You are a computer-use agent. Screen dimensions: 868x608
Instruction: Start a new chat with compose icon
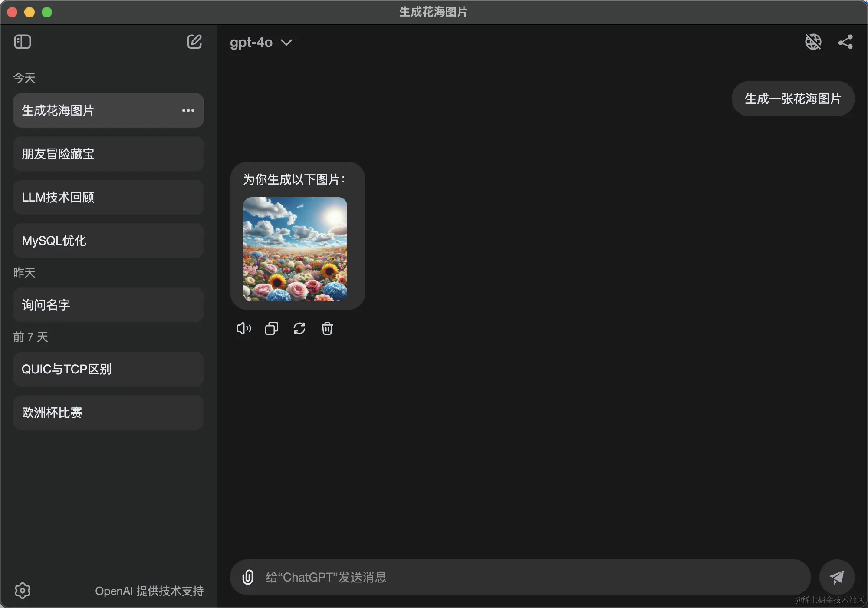click(x=194, y=42)
